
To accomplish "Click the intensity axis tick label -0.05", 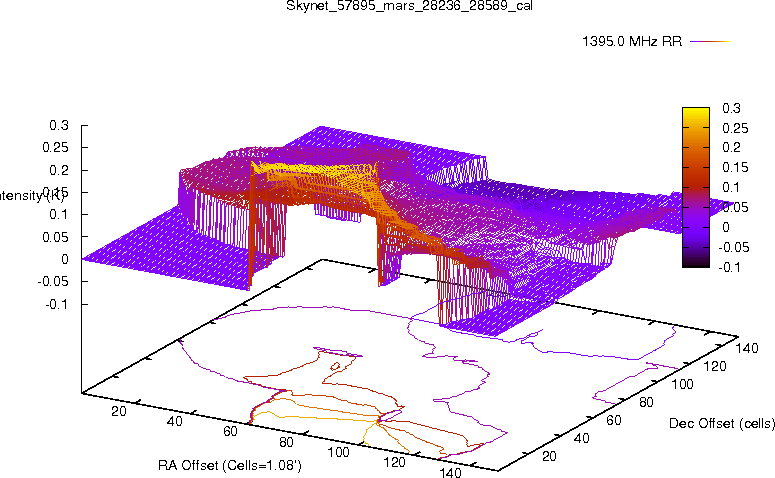I will [x=53, y=282].
